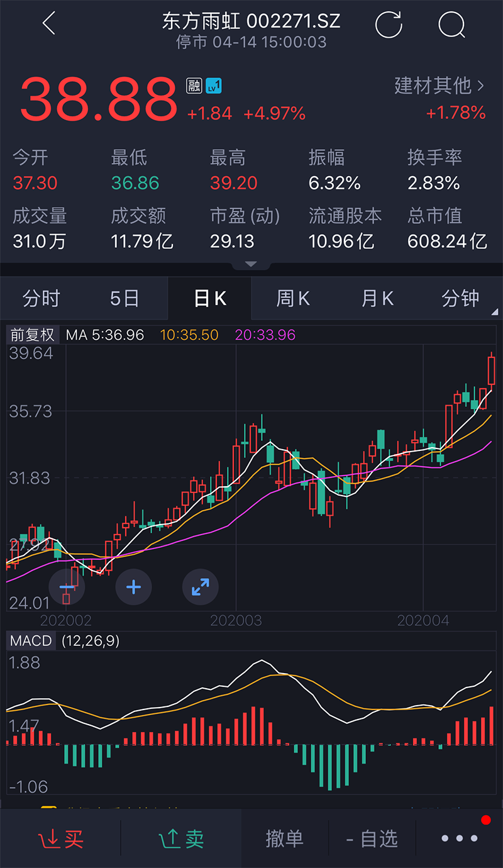503x868 pixels.
Task: Open the LV1 quote level badge
Action: coord(213,86)
